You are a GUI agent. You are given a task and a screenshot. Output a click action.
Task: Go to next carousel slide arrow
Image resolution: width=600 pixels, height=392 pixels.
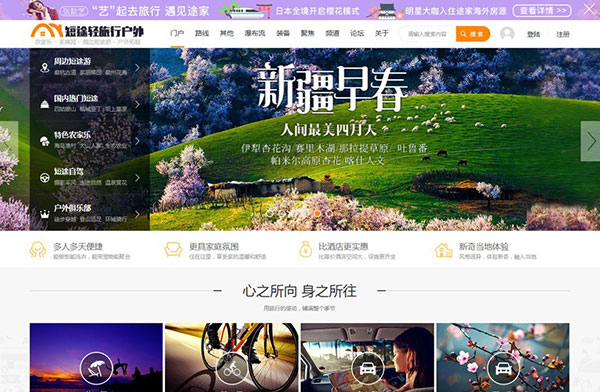click(590, 141)
